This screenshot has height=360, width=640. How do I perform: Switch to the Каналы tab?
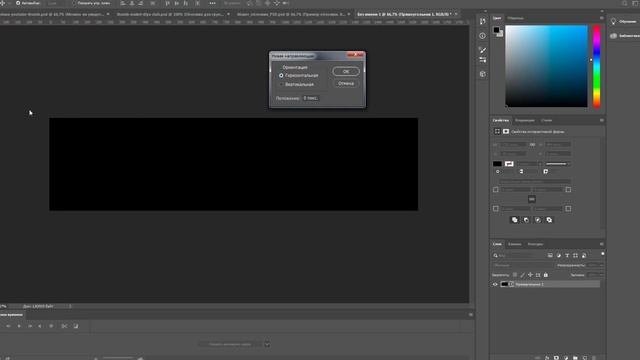515,244
